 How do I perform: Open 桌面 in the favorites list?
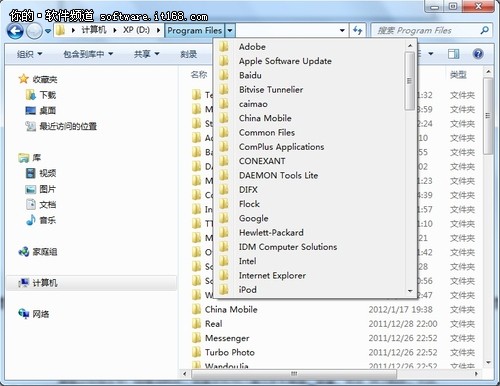click(41, 110)
